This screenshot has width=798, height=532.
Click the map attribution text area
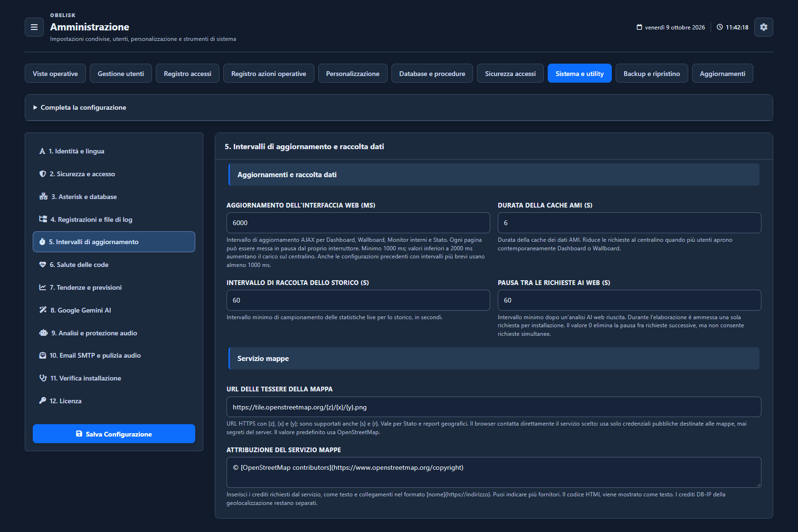pos(494,472)
